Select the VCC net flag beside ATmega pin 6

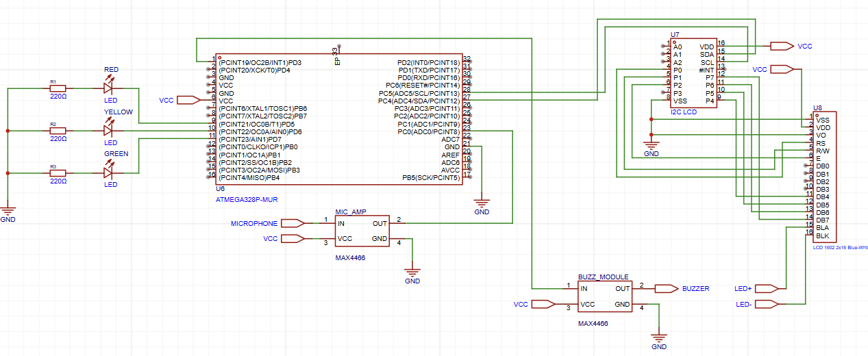[188, 100]
